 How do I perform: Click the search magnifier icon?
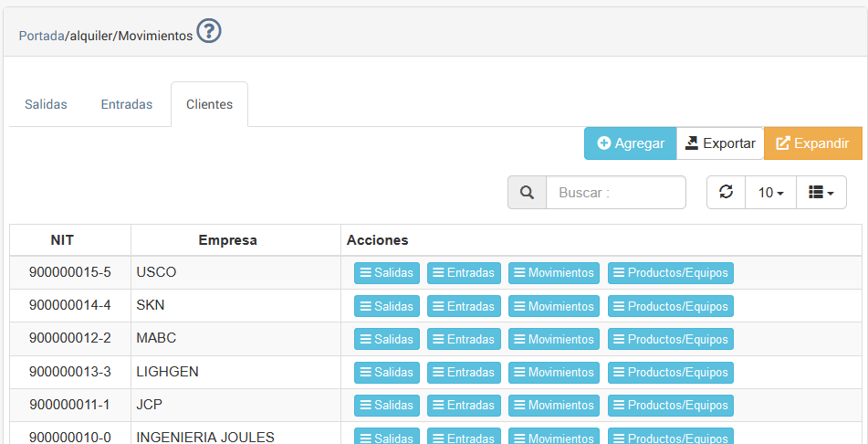527,193
